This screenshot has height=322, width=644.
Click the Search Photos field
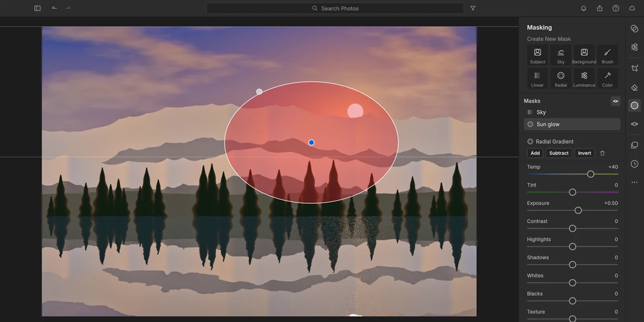click(x=335, y=8)
